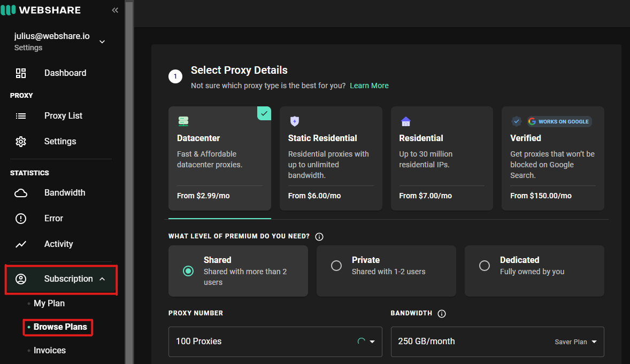Open proxy Settings menu item
Screen dimensions: 630x364
[x=60, y=142]
